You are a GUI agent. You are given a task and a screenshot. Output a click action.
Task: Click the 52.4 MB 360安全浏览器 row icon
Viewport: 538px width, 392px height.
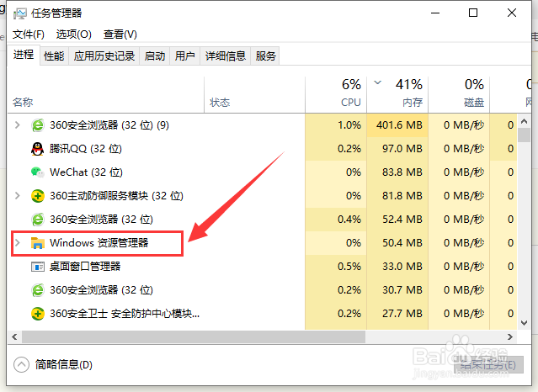[37, 220]
